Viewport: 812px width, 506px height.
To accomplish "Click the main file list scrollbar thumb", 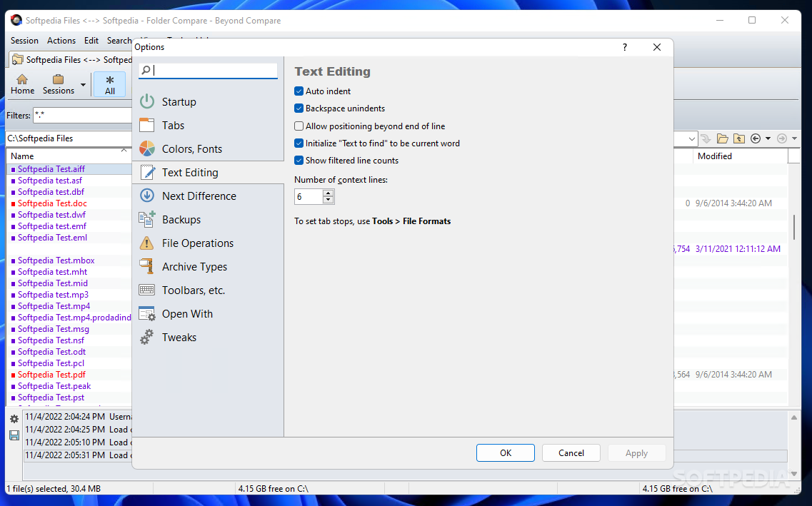I will pyautogui.click(x=794, y=227).
